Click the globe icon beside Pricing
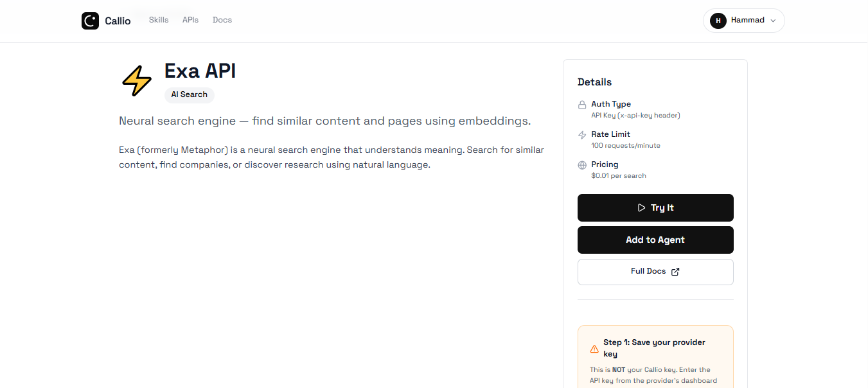The image size is (868, 388). [581, 165]
